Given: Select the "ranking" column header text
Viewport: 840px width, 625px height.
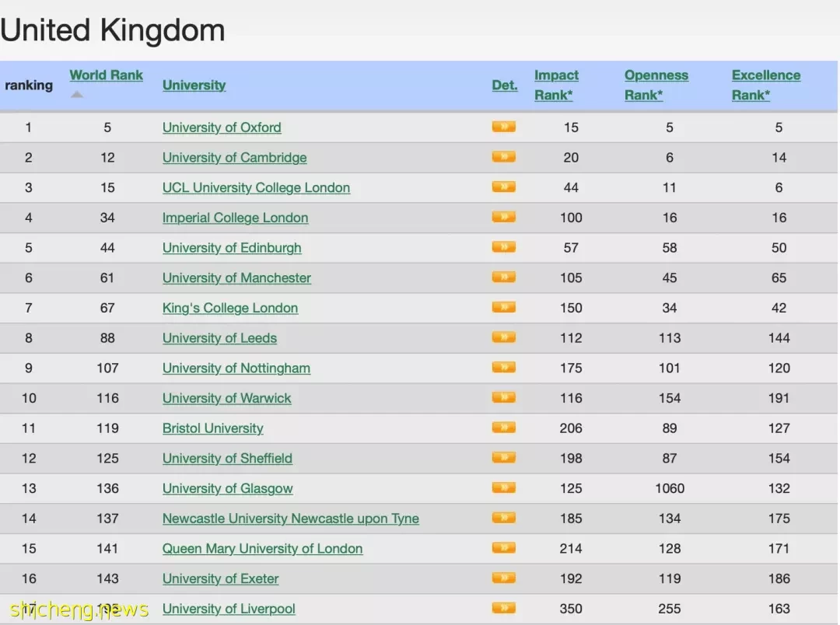Looking at the screenshot, I should 29,86.
